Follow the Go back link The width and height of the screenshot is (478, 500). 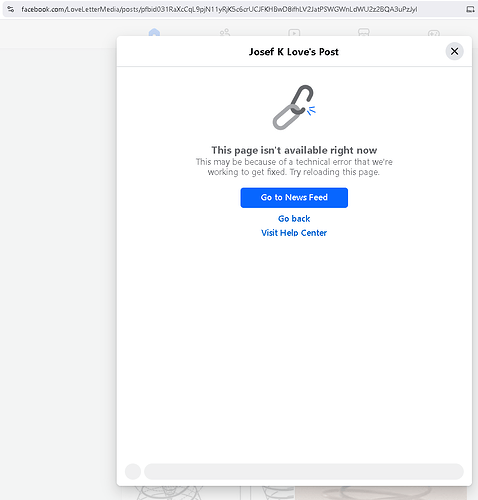294,219
